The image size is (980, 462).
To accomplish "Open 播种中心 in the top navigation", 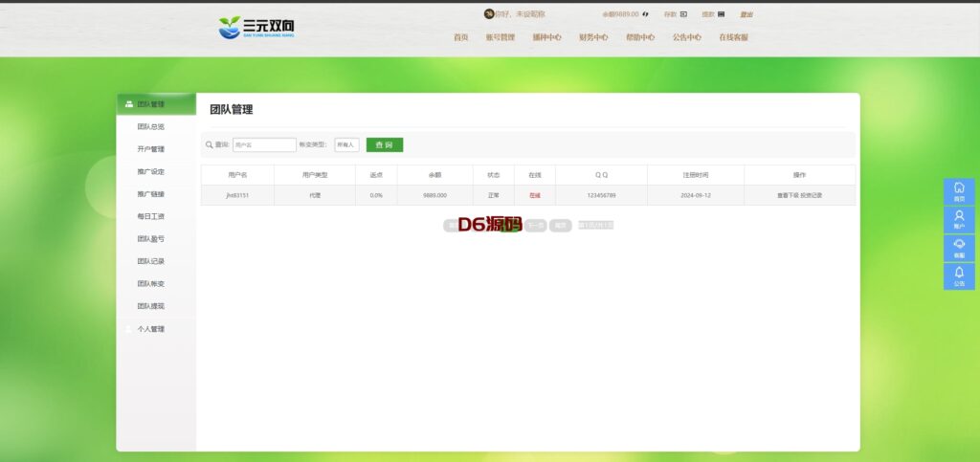I will (x=546, y=37).
